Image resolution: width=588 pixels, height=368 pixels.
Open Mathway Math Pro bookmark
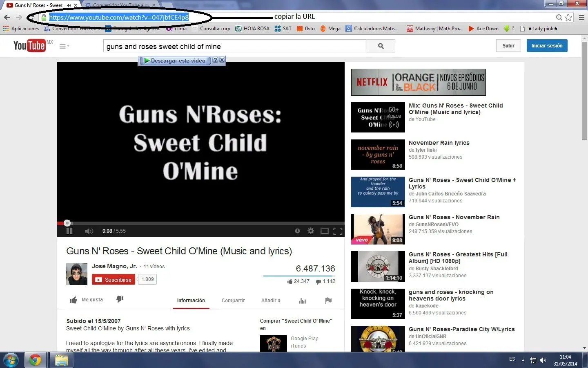tap(435, 29)
